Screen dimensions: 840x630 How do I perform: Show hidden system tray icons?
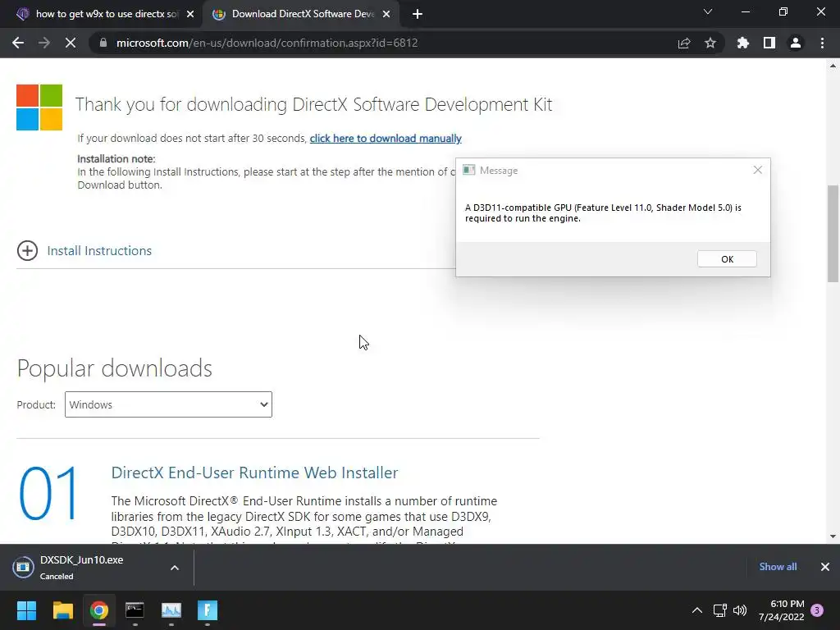(697, 610)
